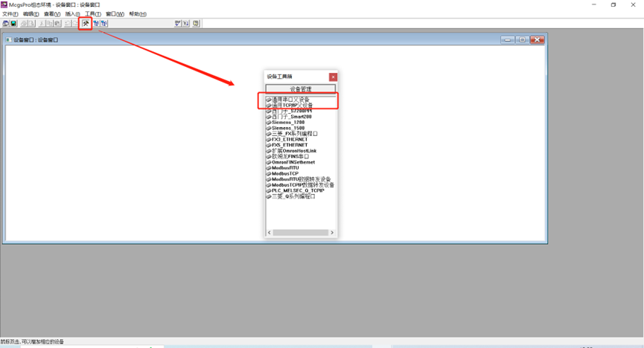Select the 三菱_Q系列编程口 device

294,196
